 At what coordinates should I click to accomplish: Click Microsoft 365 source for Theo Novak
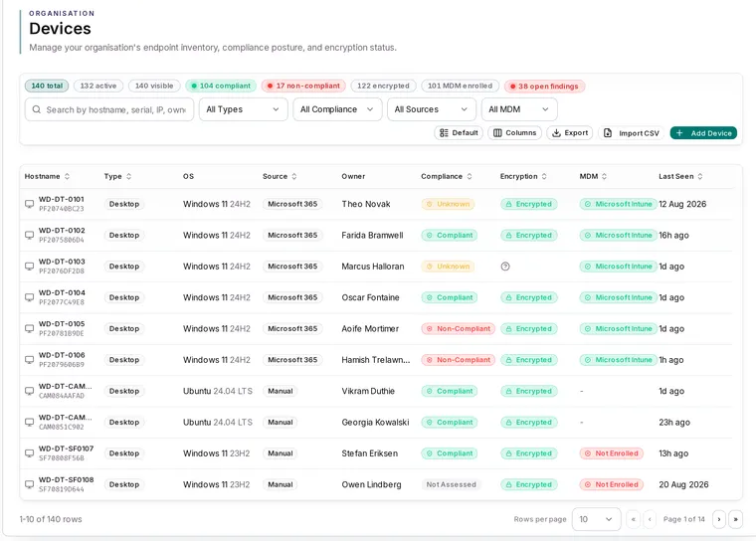(x=292, y=204)
